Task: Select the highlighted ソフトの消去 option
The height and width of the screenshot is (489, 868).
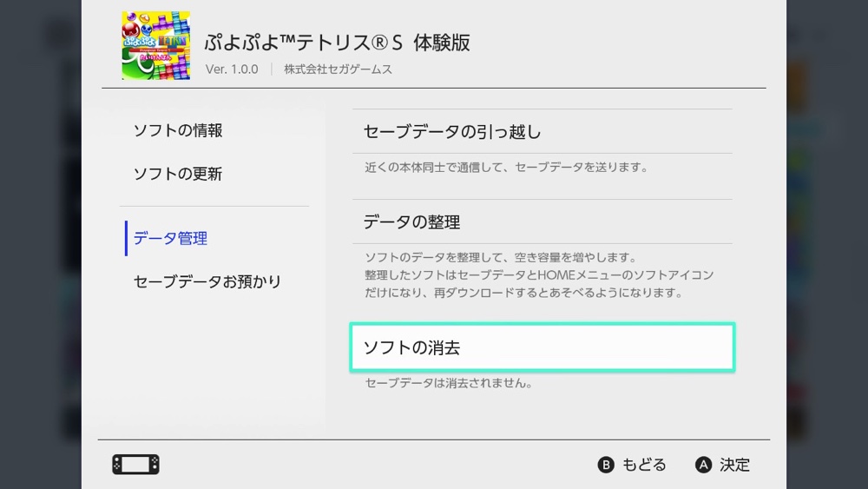Action: click(542, 347)
